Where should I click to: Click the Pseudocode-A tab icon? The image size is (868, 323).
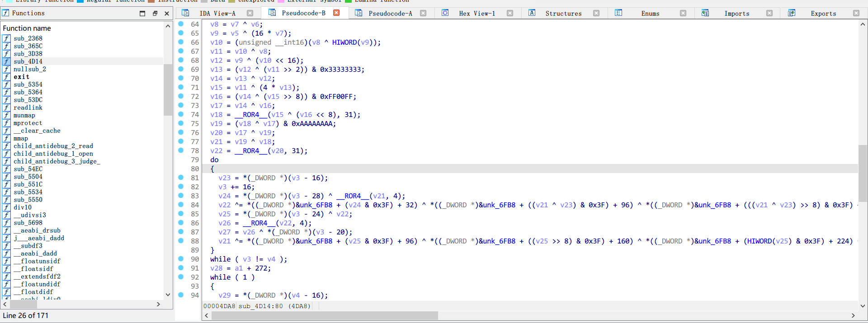click(359, 13)
